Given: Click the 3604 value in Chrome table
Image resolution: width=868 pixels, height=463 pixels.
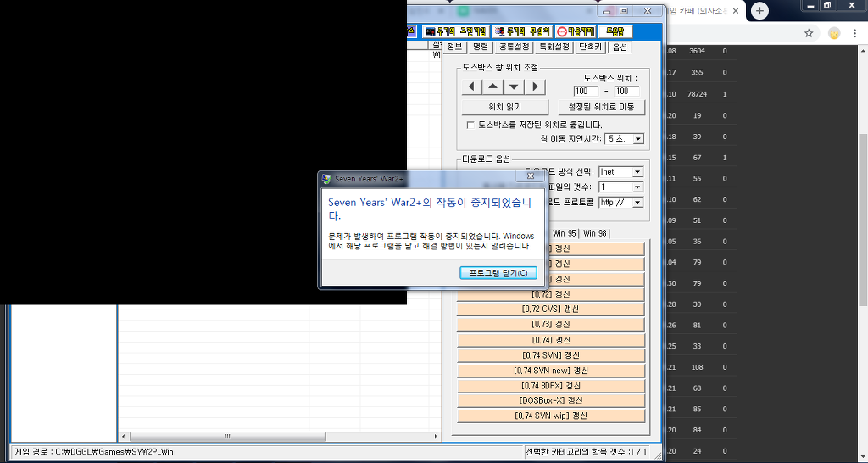Looking at the screenshot, I should pos(697,51).
